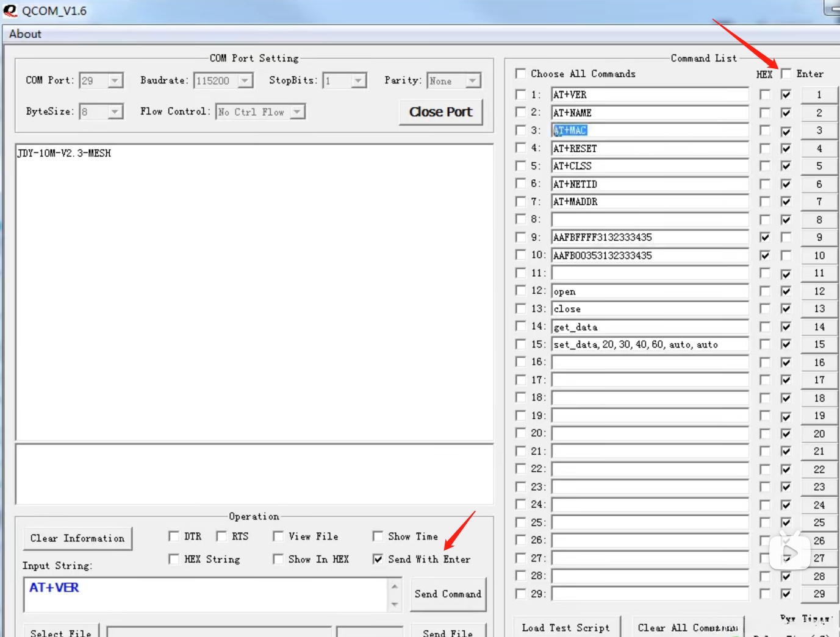The image size is (840, 637).
Task: Click send button 5 for AT+CLSS
Action: coord(819,166)
